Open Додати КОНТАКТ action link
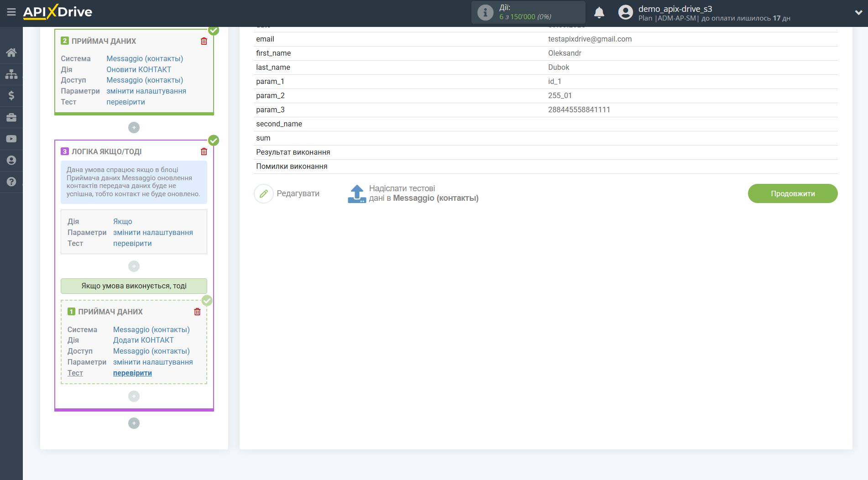 (x=143, y=340)
